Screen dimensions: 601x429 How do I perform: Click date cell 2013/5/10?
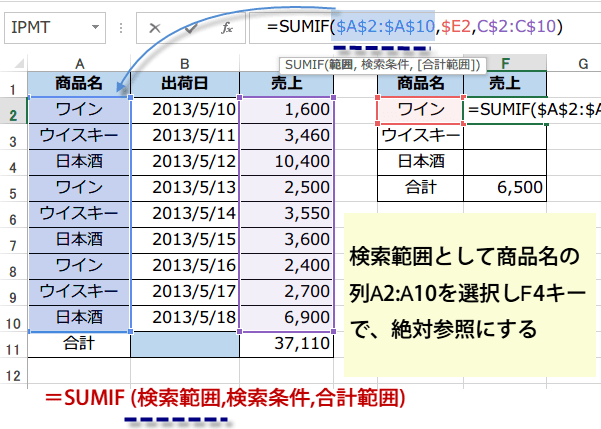click(x=185, y=110)
